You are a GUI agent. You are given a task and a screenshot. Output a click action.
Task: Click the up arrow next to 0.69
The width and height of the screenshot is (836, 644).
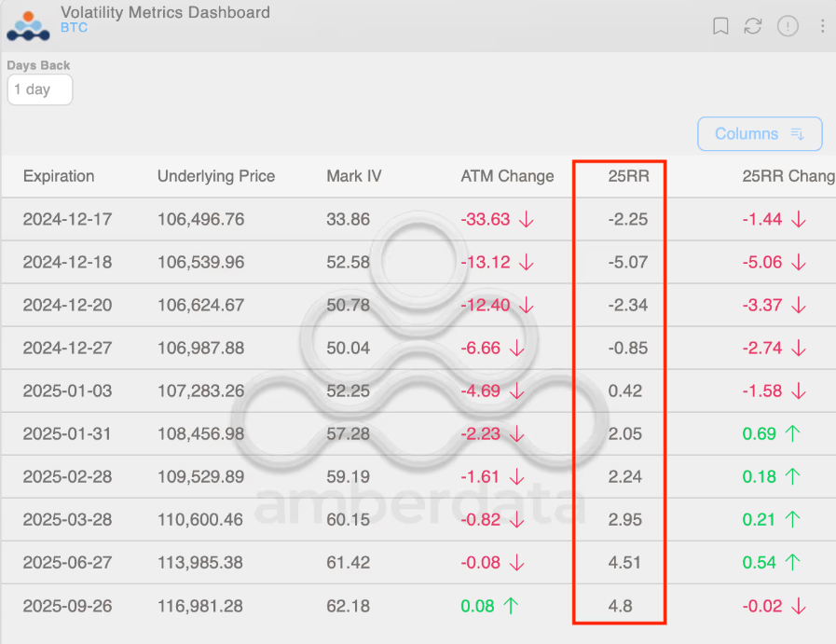pos(793,433)
